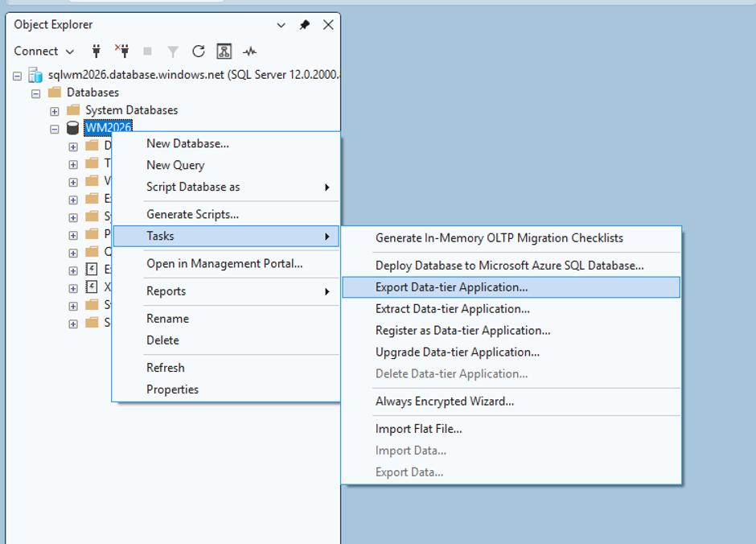The width and height of the screenshot is (756, 544).
Task: Click the Databases folder icon
Action: (x=55, y=92)
